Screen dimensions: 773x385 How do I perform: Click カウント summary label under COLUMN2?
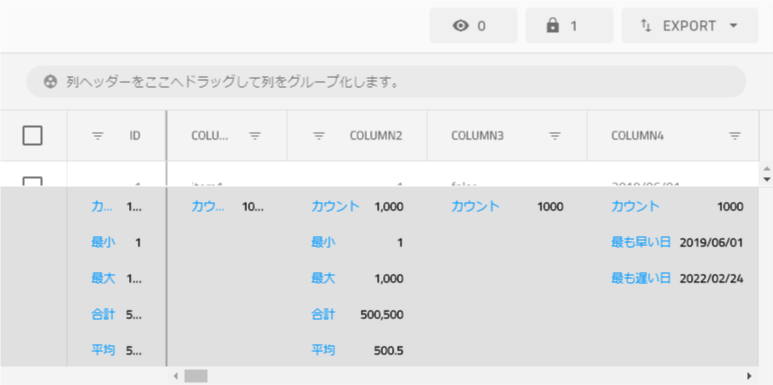335,207
